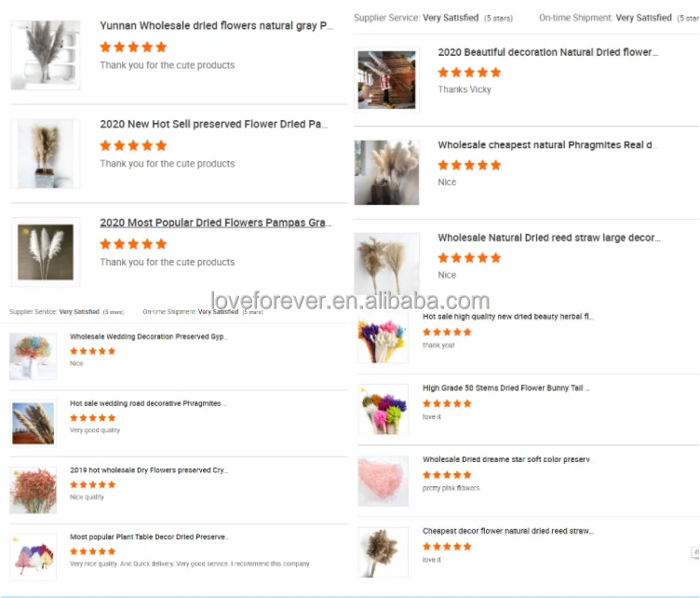Click "High Grade 50 Stems Dried Flower" title

505,387
